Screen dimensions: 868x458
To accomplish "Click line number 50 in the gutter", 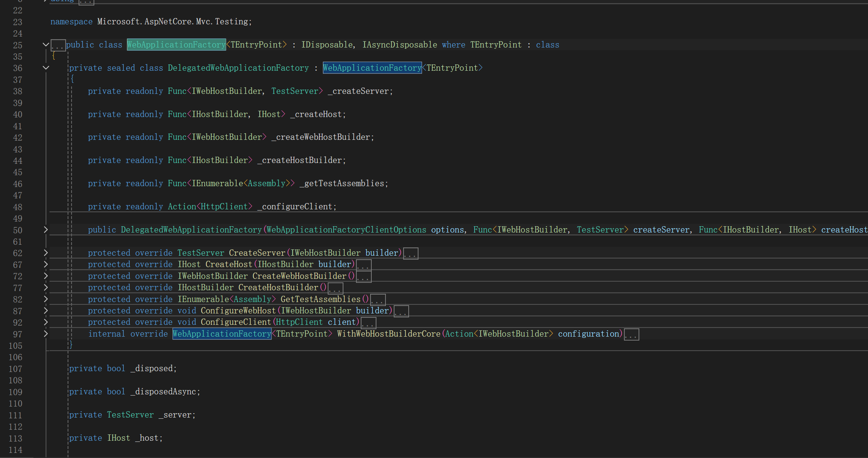I will (18, 230).
